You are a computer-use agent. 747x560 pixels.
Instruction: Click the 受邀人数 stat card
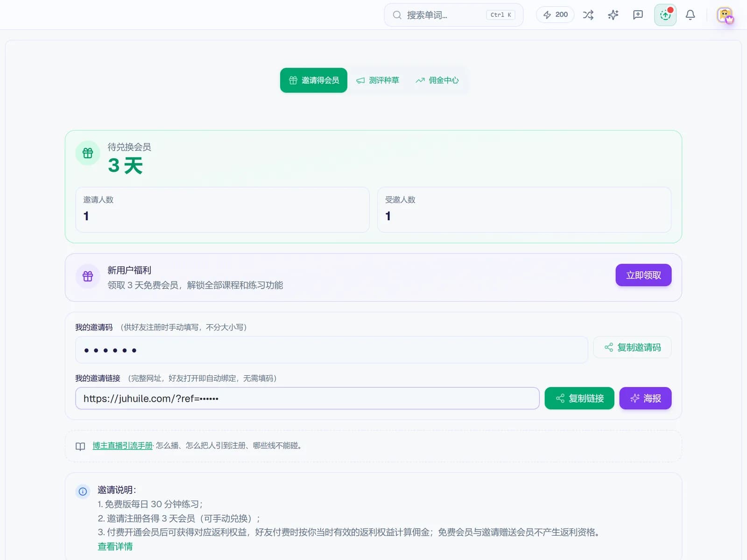pos(524,210)
